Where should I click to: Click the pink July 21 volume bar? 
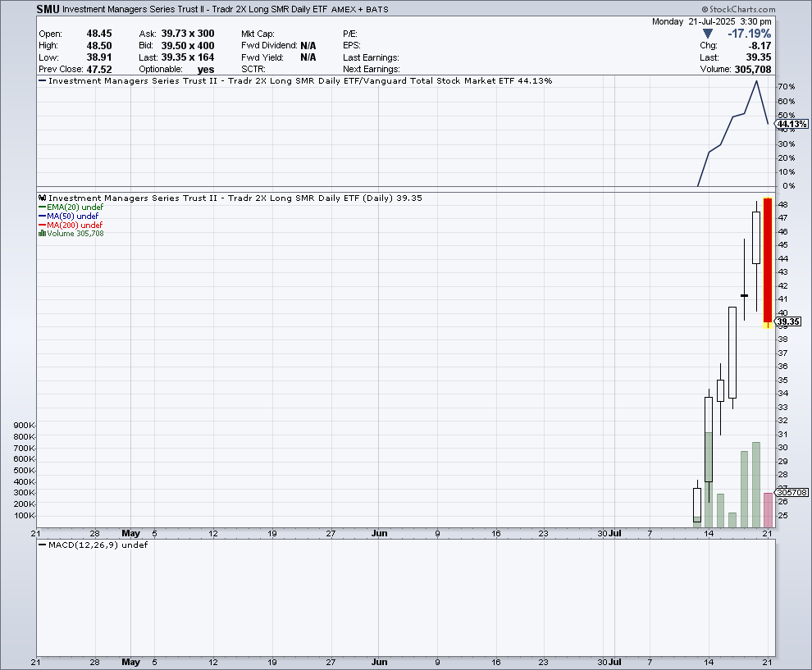point(768,510)
